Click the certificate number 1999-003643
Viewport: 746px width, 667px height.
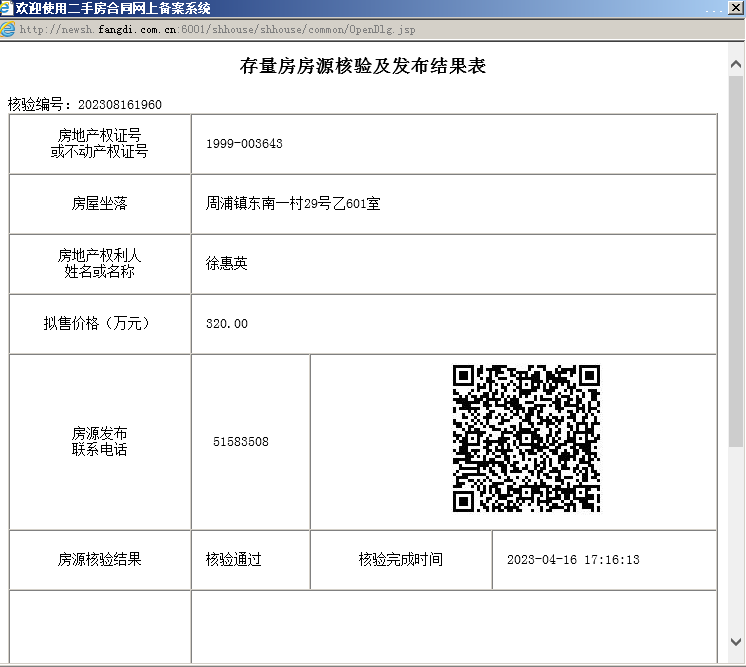tap(244, 144)
